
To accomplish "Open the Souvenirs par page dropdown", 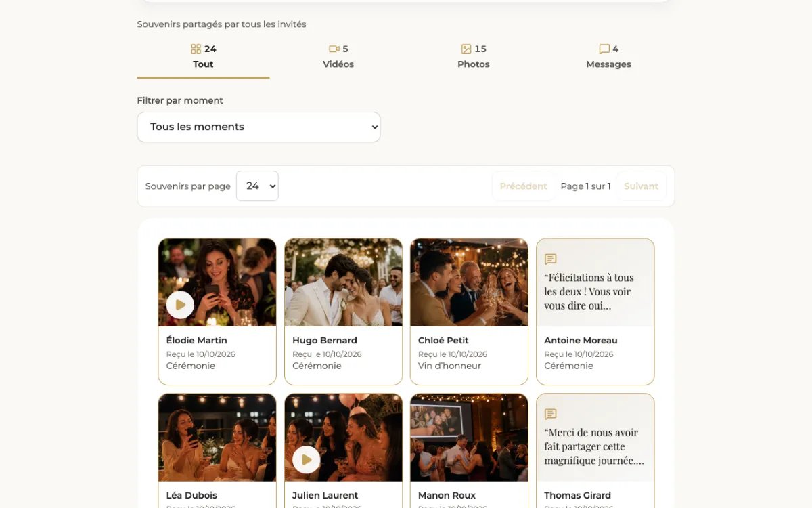I will [257, 186].
